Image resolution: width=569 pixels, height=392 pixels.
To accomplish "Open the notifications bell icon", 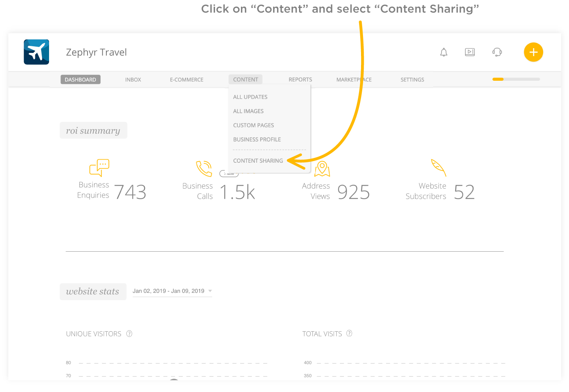I will [x=444, y=52].
